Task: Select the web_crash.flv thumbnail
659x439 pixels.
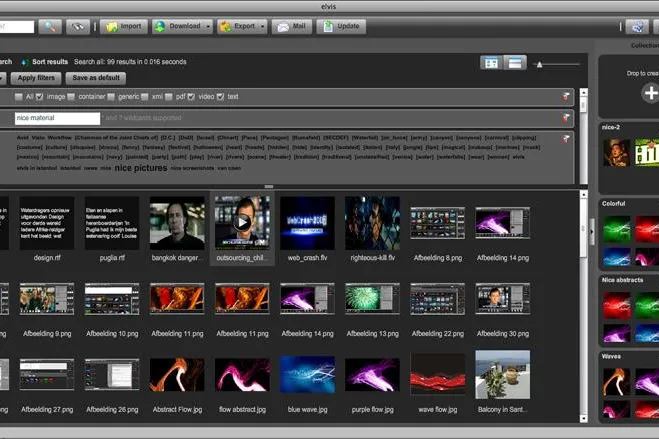Action: tap(307, 223)
